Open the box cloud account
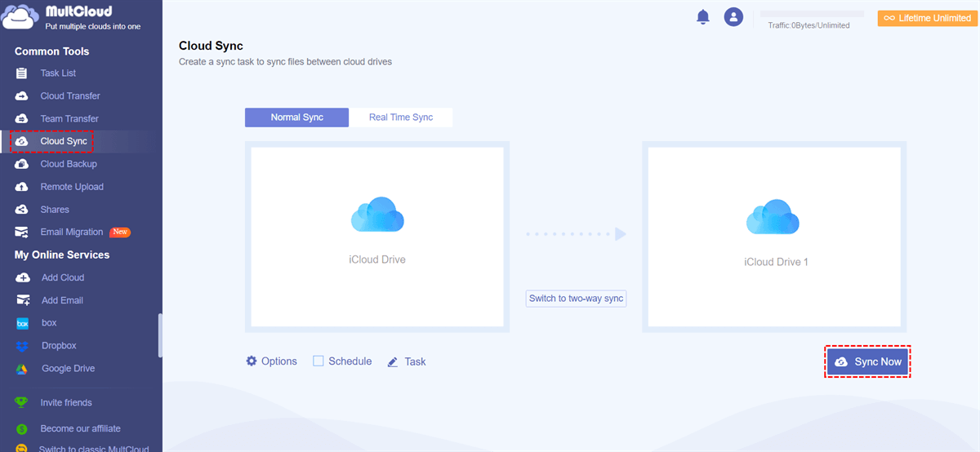The width and height of the screenshot is (980, 452). (49, 323)
